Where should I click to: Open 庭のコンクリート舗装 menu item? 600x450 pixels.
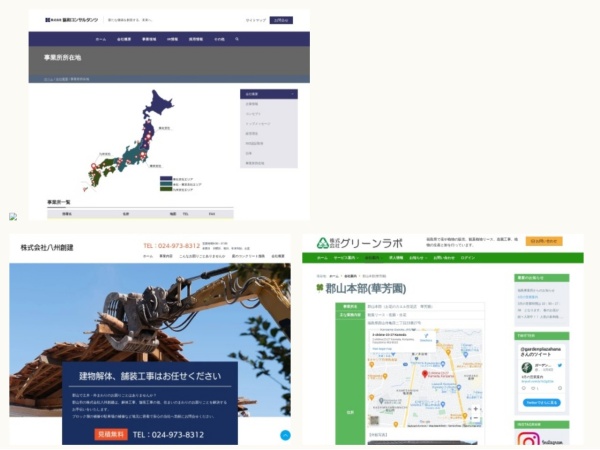(248, 256)
